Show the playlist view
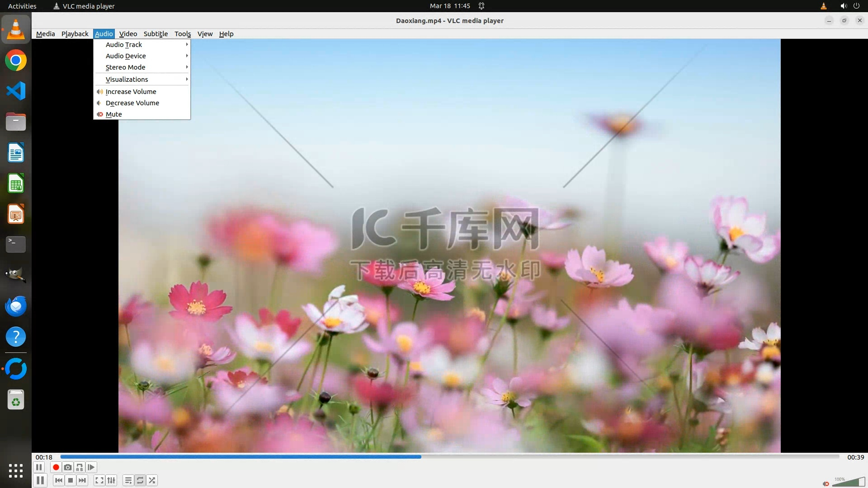Screen dimensions: 868x488 click(128, 480)
